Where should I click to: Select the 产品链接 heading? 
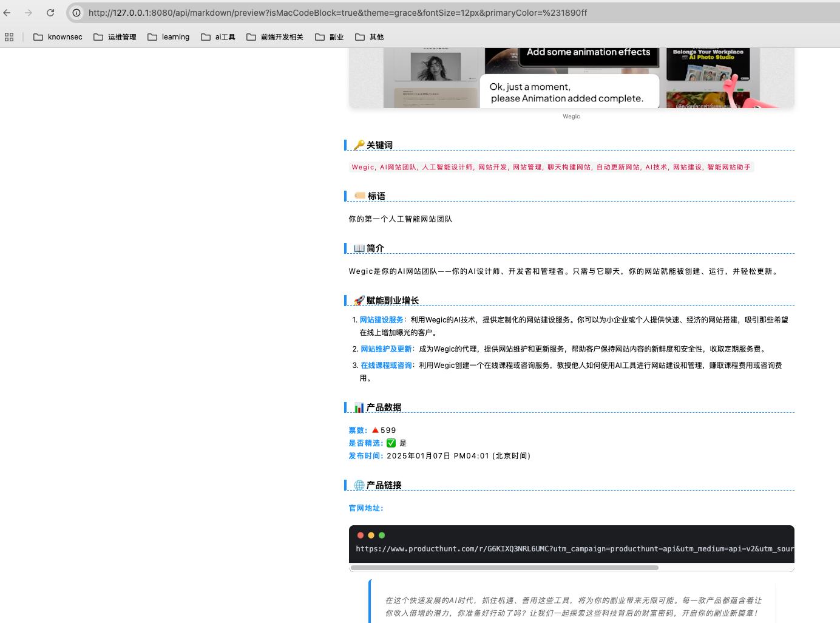(x=384, y=485)
